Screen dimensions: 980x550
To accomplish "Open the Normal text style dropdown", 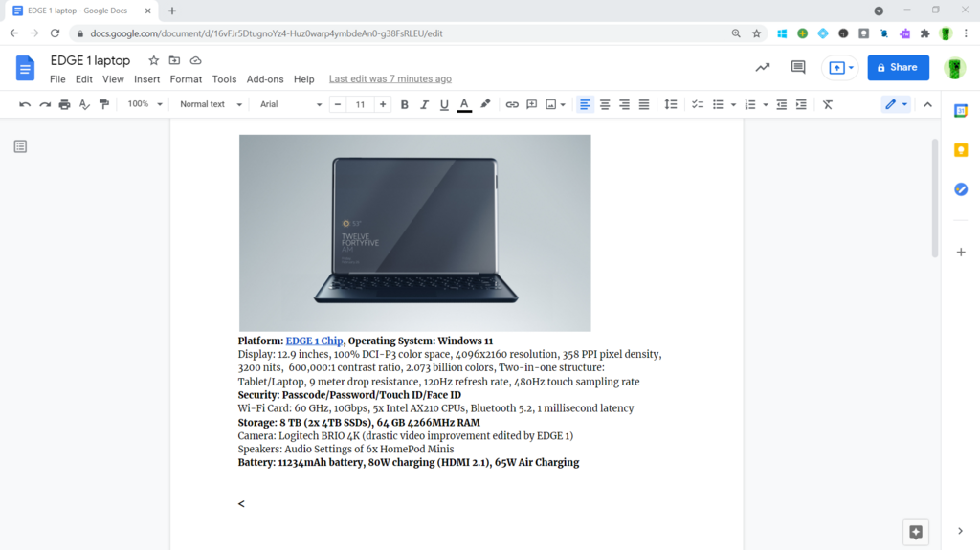I will tap(211, 104).
